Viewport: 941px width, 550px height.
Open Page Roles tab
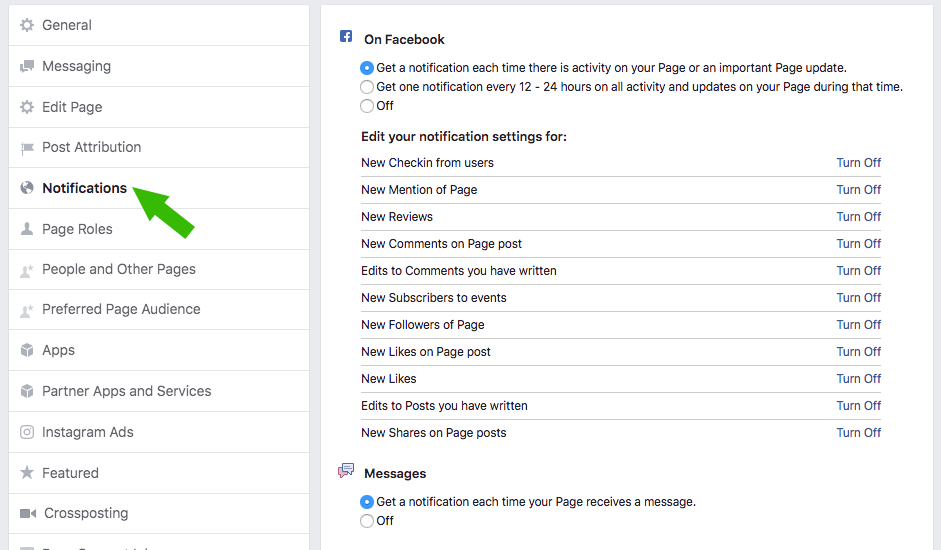click(159, 229)
